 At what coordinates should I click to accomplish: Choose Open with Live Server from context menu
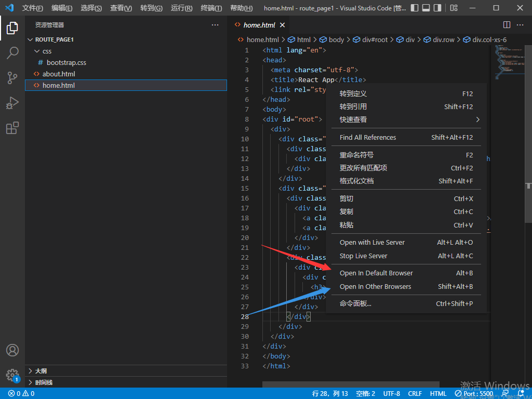pyautogui.click(x=372, y=243)
